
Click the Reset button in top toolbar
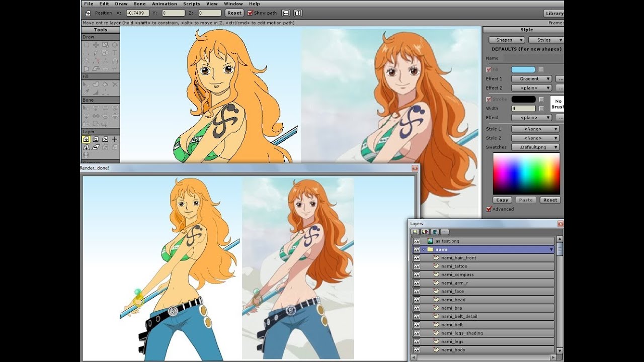pyautogui.click(x=234, y=13)
